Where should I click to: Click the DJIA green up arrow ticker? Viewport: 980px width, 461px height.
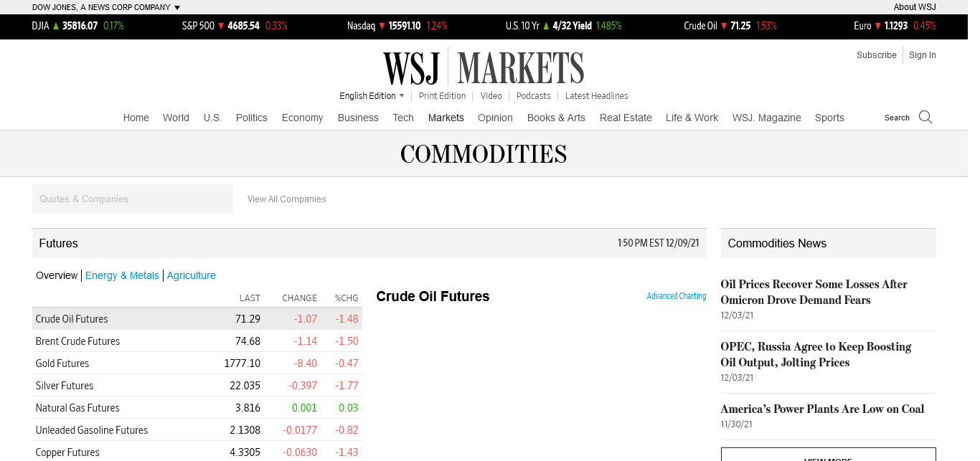(56, 26)
